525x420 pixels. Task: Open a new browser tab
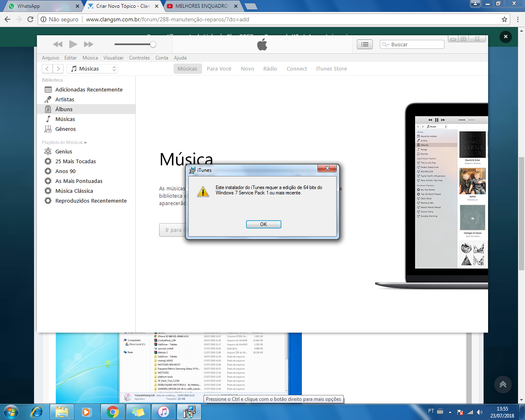pos(250,6)
